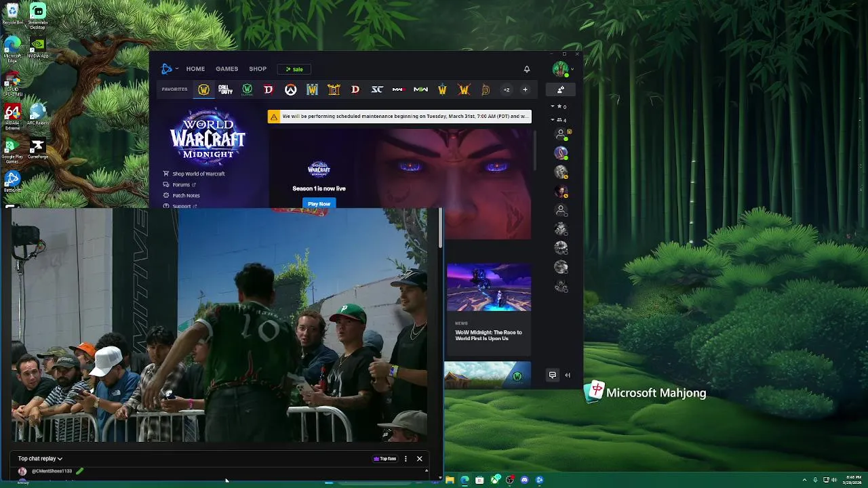The image size is (868, 488).
Task: Click the scheduled maintenance warning banner
Action: point(399,117)
